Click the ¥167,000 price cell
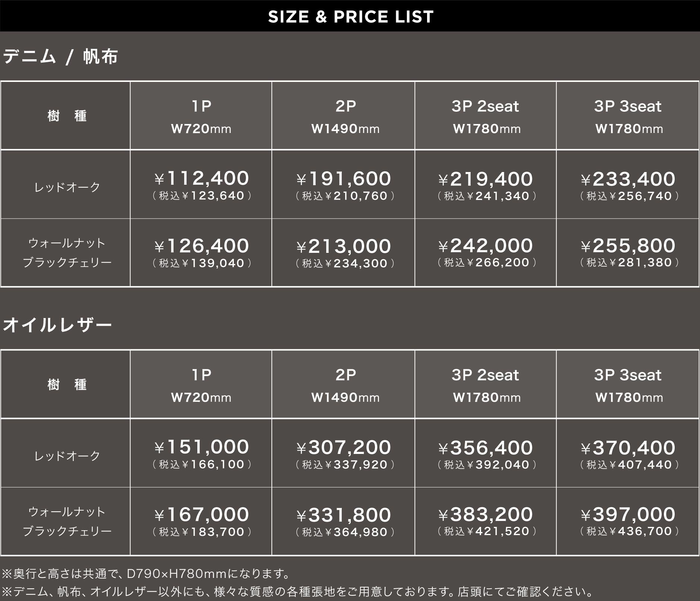This screenshot has height=601, width=700. 201,521
